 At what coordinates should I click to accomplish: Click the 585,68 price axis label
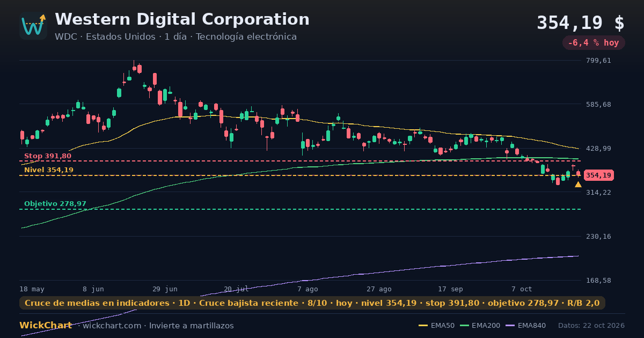pyautogui.click(x=598, y=105)
